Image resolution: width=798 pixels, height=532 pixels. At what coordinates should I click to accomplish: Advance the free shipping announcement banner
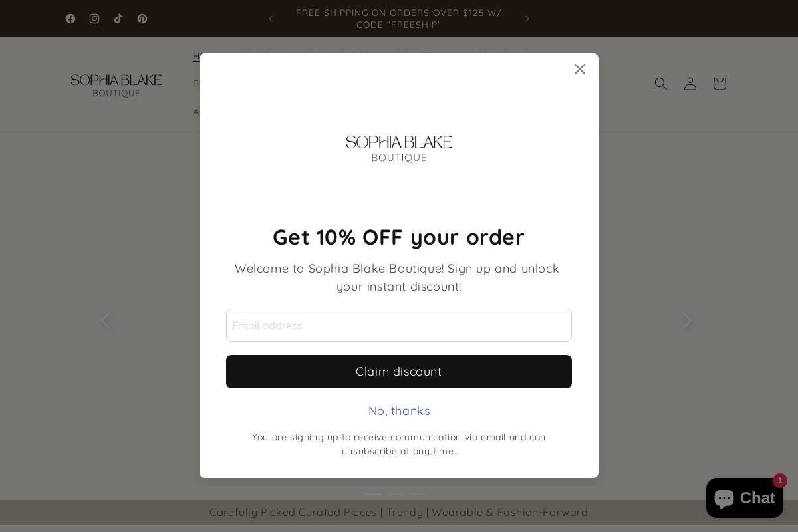[x=527, y=19]
